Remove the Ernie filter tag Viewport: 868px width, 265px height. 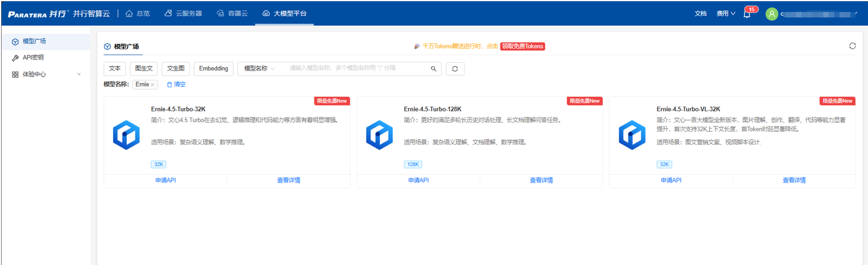click(153, 85)
